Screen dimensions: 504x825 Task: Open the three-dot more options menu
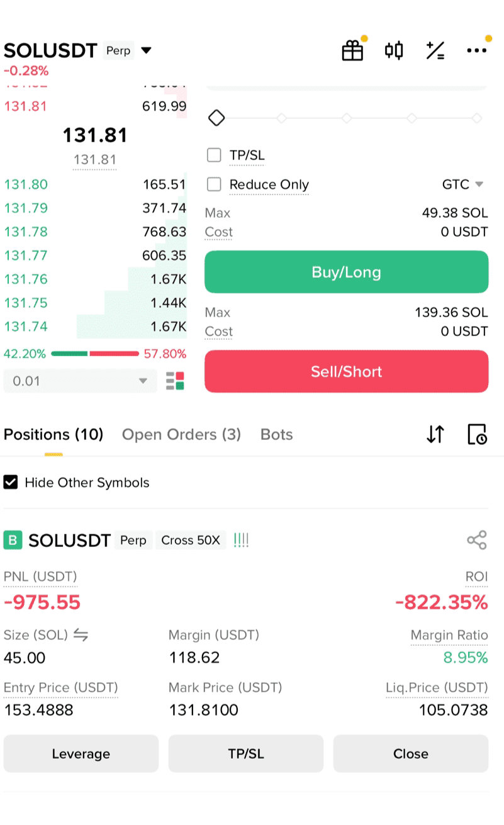click(x=476, y=50)
